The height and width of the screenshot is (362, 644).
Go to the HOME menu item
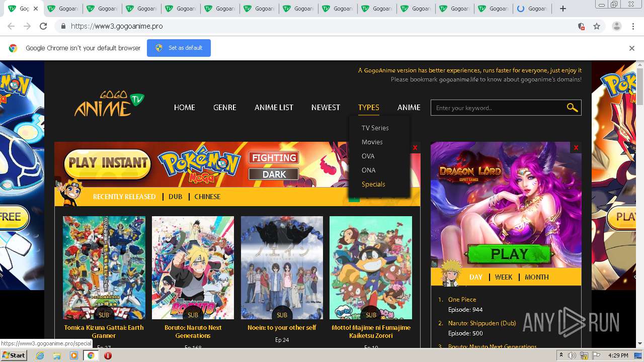[185, 107]
